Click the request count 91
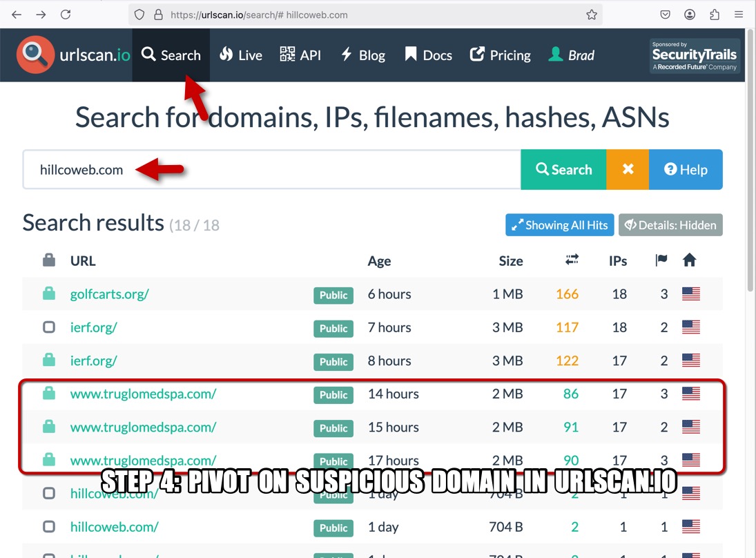Viewport: 756px width, 558px height. 571,427
